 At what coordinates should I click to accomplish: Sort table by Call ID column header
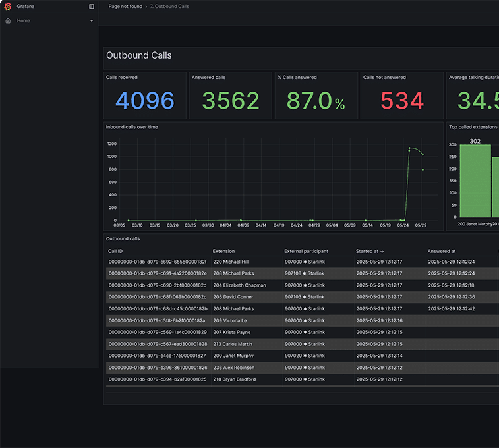(115, 251)
